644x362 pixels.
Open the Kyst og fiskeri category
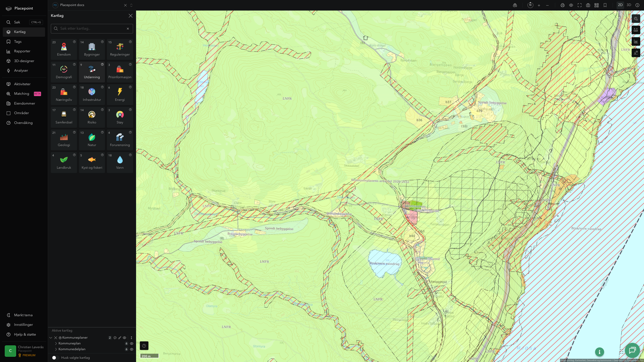pyautogui.click(x=92, y=162)
